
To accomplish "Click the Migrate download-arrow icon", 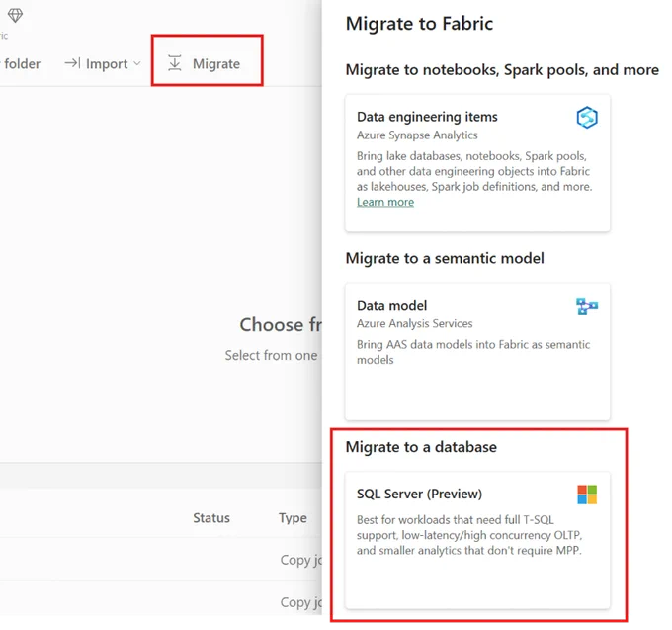I will 175,63.
